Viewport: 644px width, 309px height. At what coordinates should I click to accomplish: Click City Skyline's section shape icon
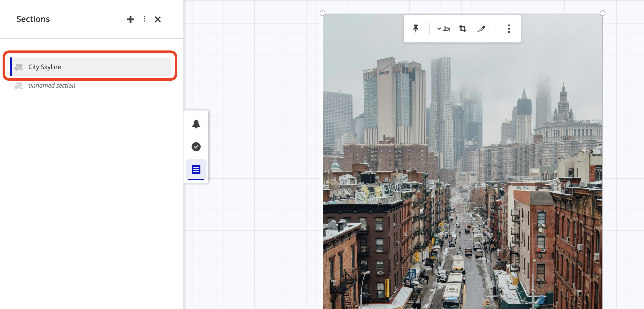[19, 67]
